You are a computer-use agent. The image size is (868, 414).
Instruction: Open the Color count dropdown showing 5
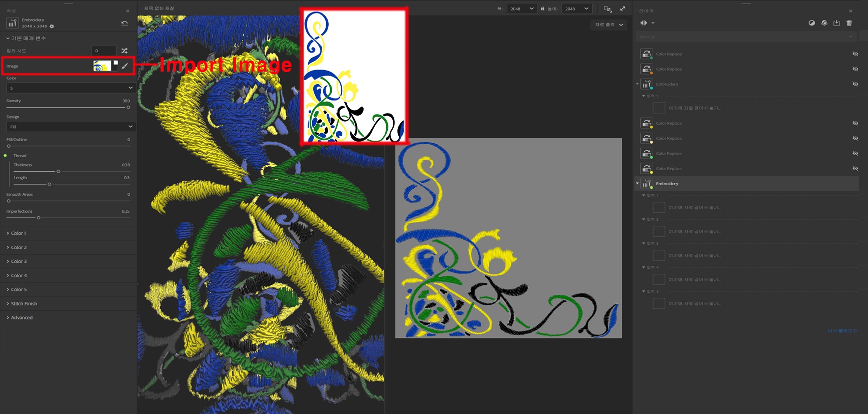pos(71,88)
